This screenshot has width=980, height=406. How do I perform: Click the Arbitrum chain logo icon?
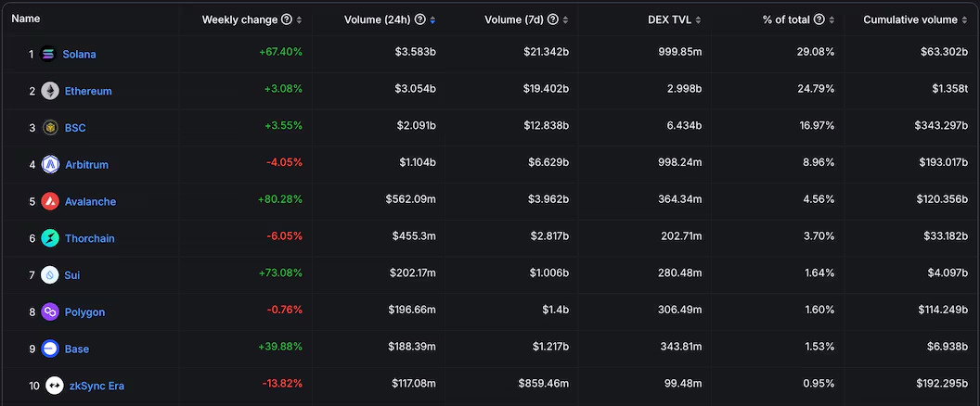[50, 165]
